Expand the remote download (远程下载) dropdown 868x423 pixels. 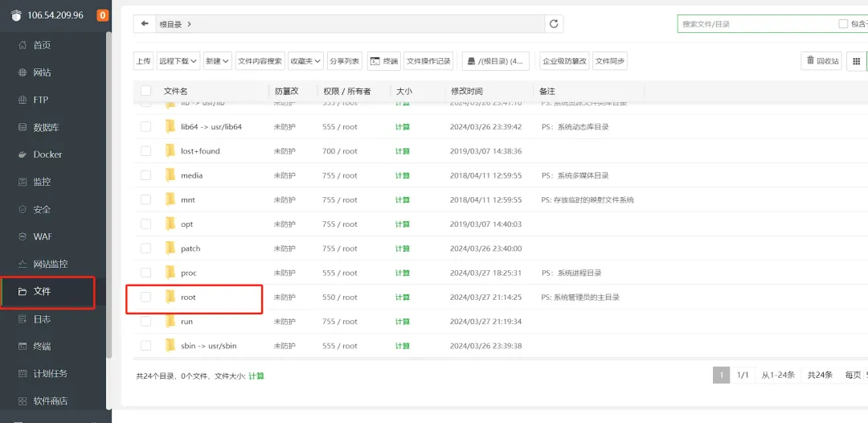tap(178, 61)
